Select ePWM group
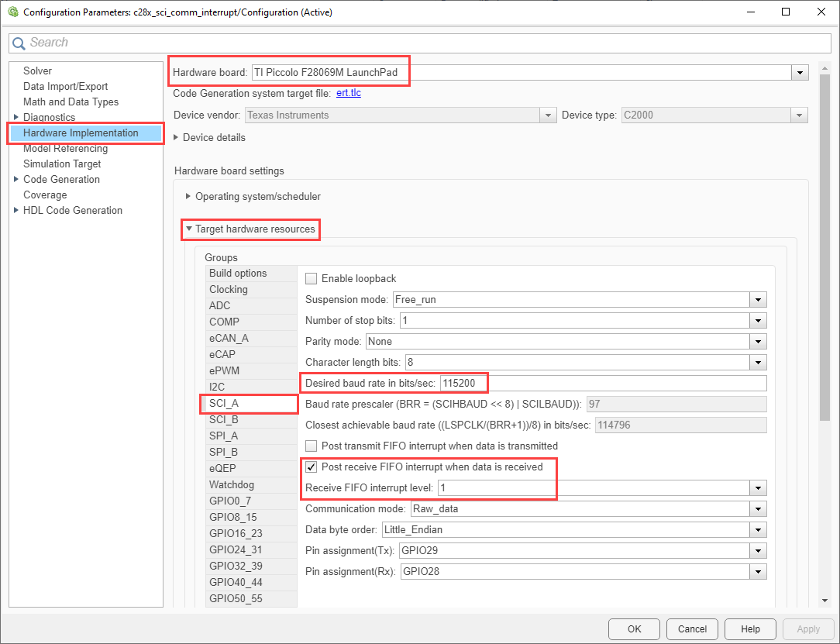This screenshot has height=644, width=840. click(x=251, y=370)
